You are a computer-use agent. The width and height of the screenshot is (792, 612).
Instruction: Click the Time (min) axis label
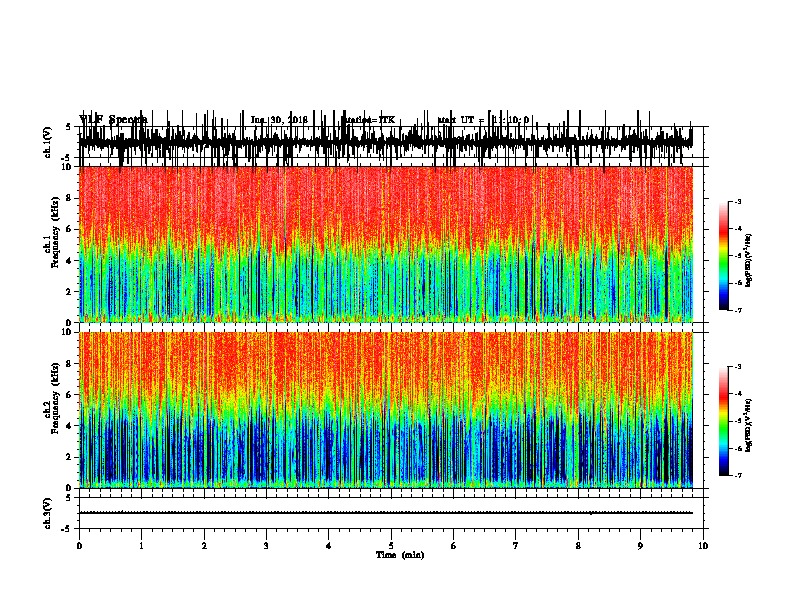(x=400, y=555)
